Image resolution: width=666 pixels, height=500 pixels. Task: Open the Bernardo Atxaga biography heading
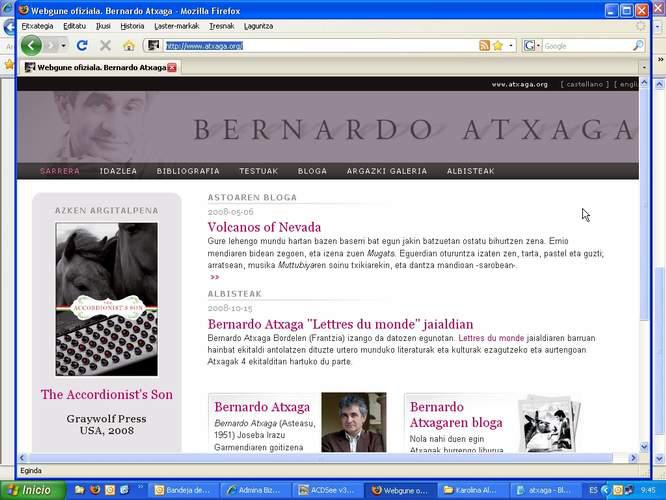point(262,407)
